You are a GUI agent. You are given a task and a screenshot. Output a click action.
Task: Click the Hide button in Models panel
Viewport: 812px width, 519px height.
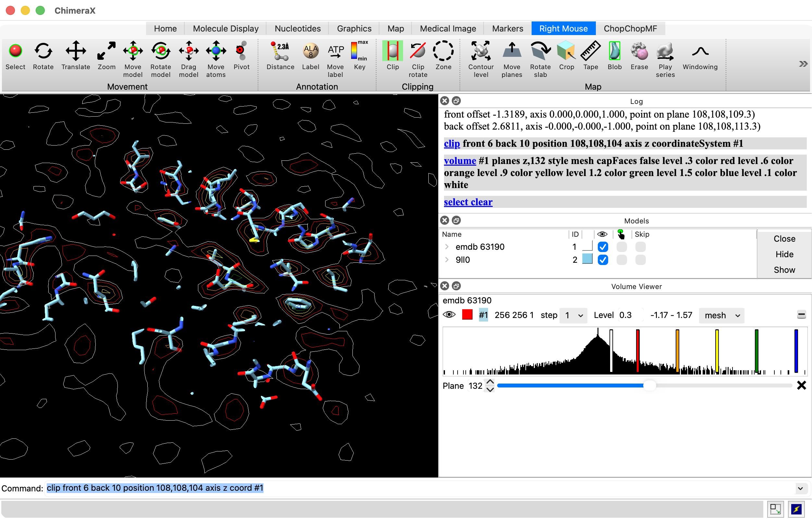(x=784, y=254)
